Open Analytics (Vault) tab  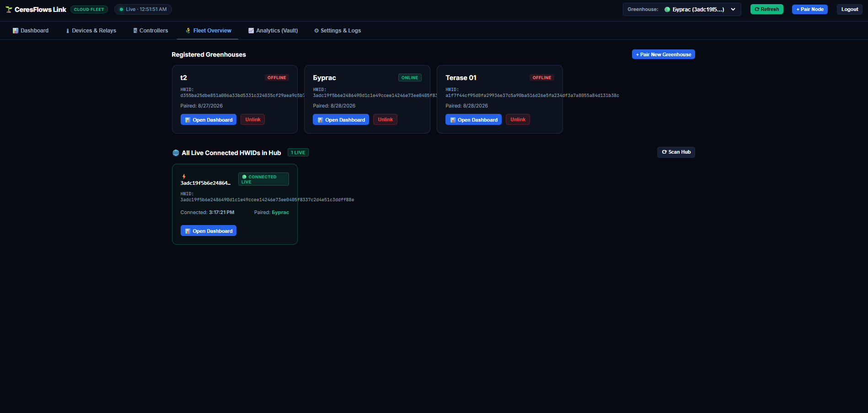point(273,31)
